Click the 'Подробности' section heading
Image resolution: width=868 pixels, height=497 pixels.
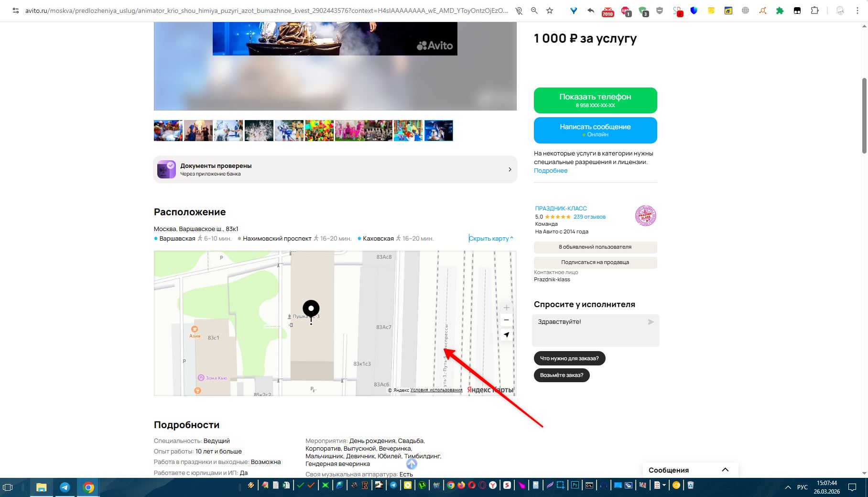click(x=186, y=425)
